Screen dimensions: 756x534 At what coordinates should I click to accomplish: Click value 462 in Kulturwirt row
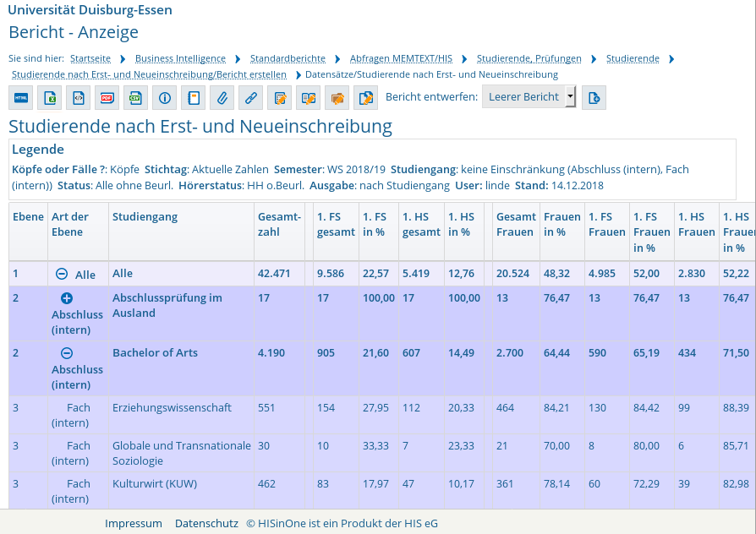266,484
